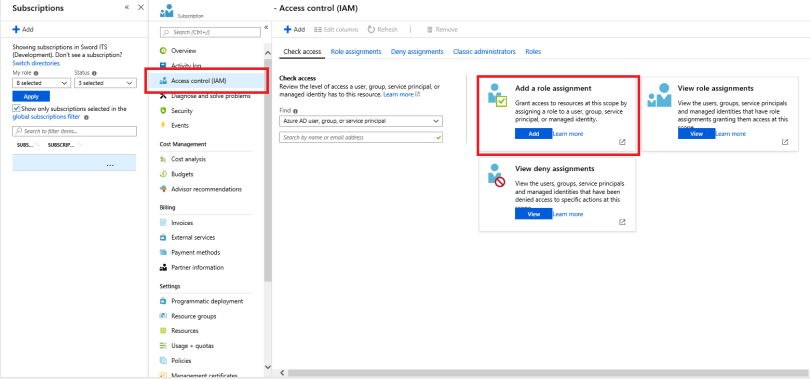Click the Policies icon
810x379 pixels.
[163, 360]
